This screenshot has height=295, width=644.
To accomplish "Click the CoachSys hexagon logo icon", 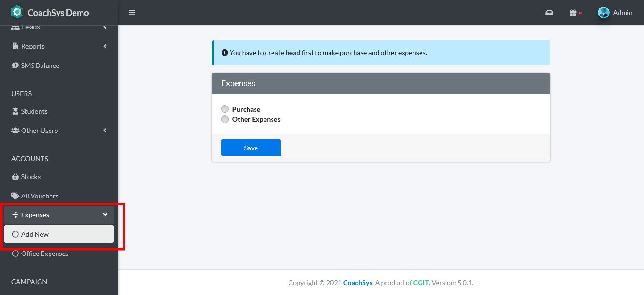I will point(17,12).
